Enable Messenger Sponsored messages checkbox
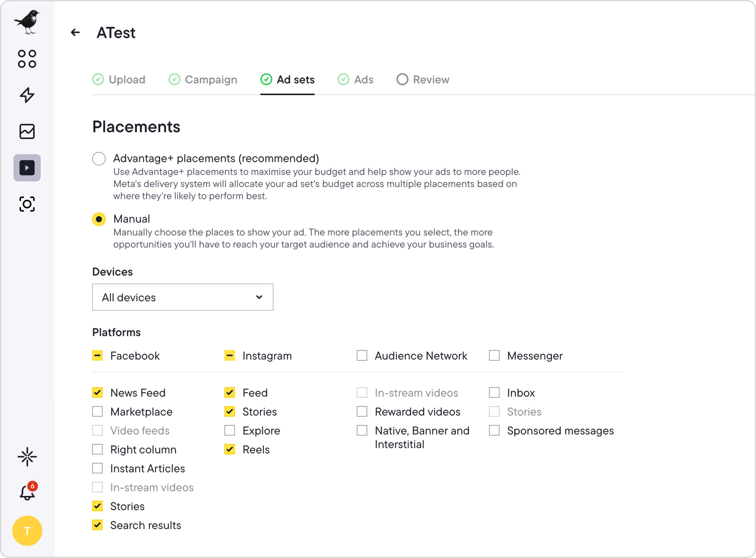The width and height of the screenshot is (756, 558). (494, 430)
